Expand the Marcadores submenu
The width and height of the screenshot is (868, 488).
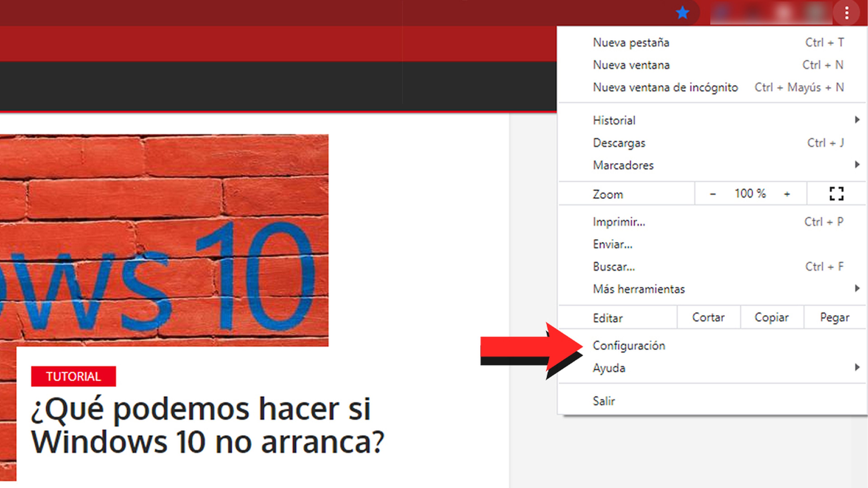[712, 165]
